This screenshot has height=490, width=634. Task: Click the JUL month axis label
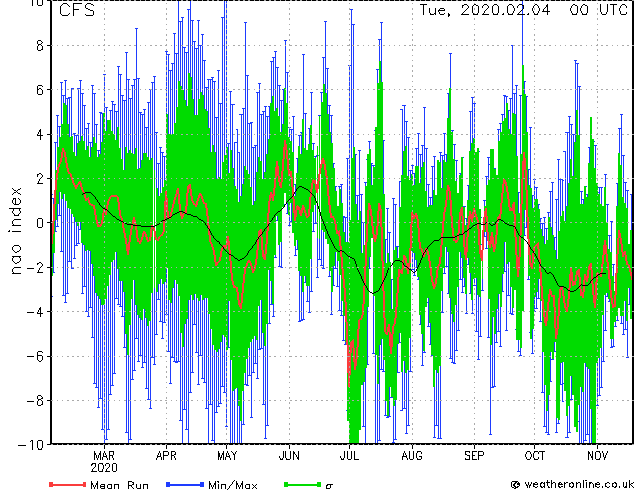(x=349, y=456)
